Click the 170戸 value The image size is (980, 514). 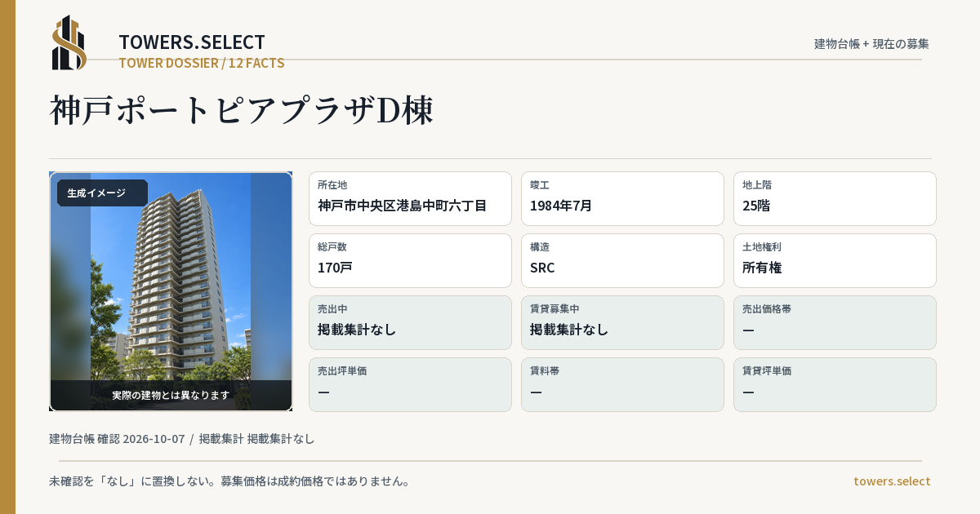[x=335, y=268]
